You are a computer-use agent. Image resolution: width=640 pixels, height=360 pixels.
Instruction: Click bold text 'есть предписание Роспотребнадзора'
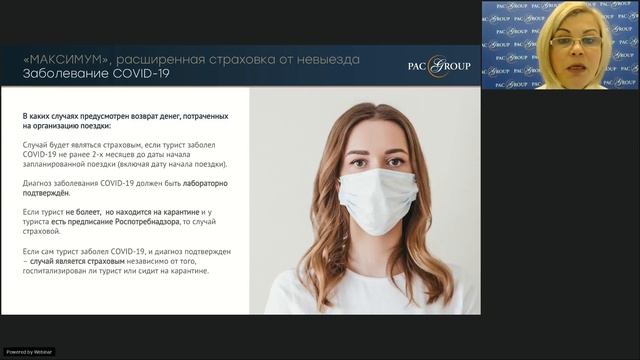[115, 222]
